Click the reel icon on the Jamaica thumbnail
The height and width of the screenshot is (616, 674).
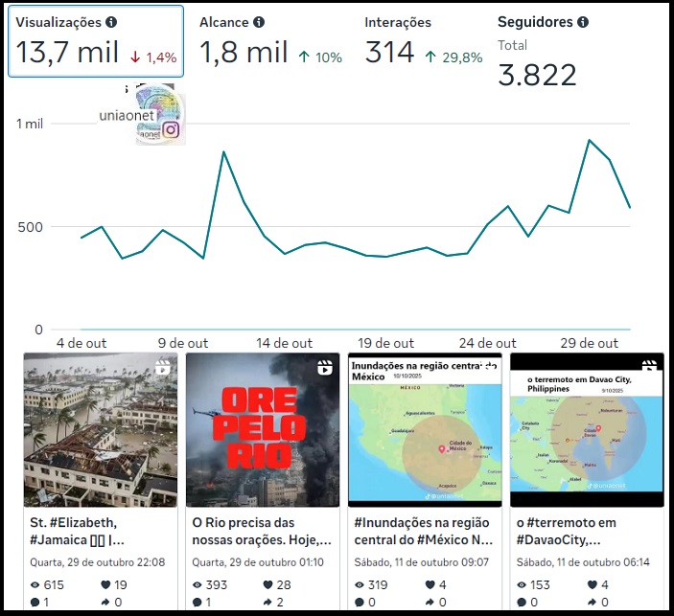pos(164,367)
